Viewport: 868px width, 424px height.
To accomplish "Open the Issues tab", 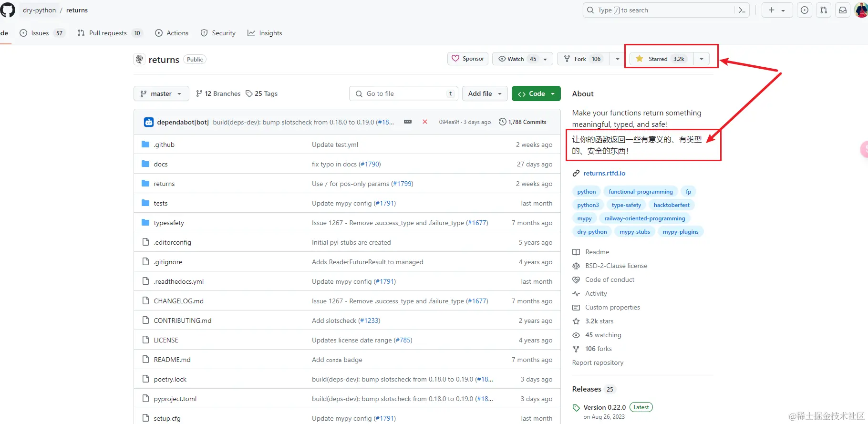I will (42, 33).
